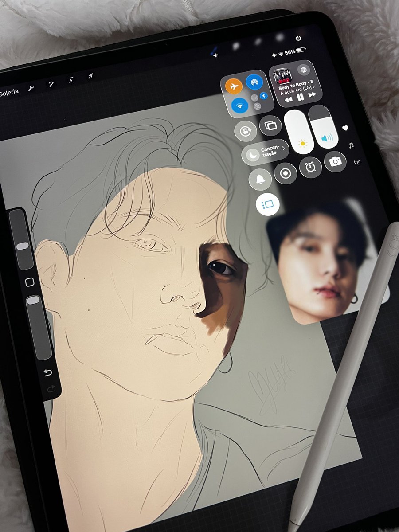Toggle Stage Manager control
Image resolution: width=399 pixels, height=532 pixels.
(268, 205)
